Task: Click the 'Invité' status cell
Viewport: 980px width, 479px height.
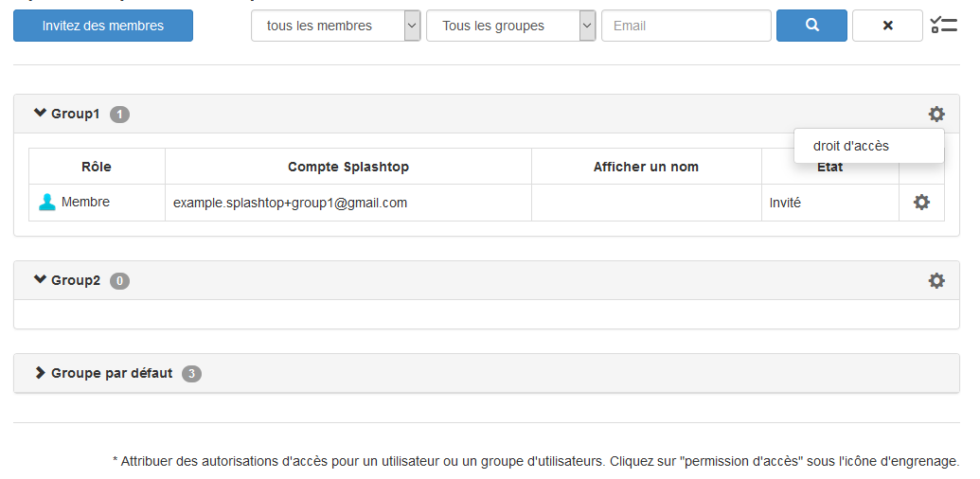Action: tap(830, 203)
